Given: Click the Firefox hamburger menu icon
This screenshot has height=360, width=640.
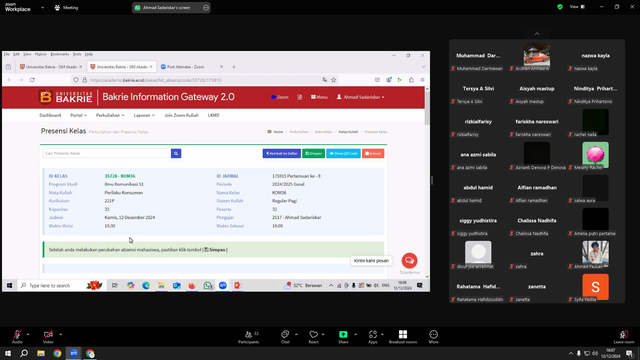Looking at the screenshot, I should coord(422,80).
